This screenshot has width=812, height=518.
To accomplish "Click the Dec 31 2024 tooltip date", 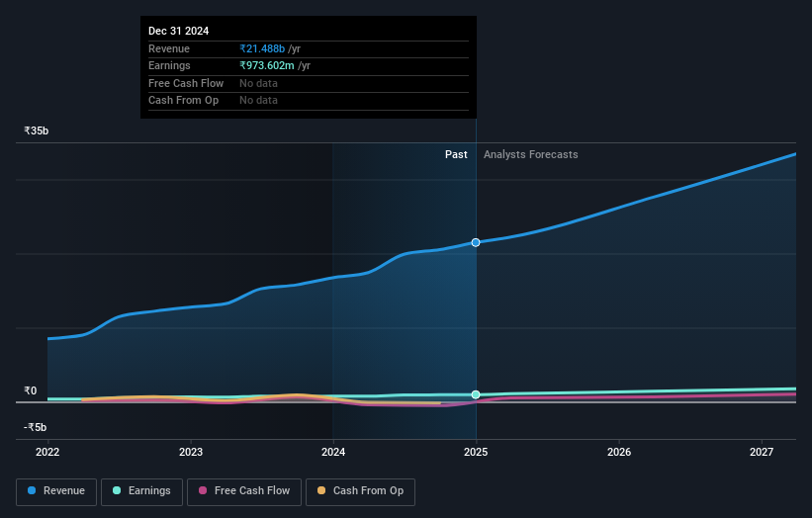I will (179, 31).
